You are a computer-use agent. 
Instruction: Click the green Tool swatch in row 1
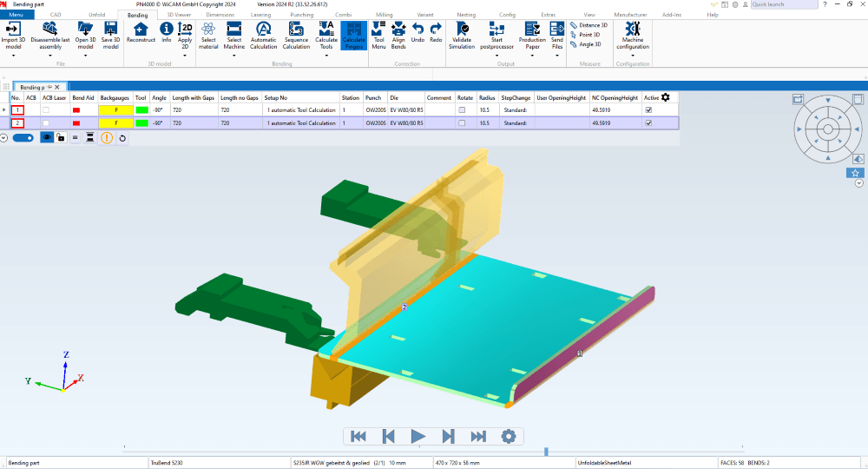(x=141, y=110)
